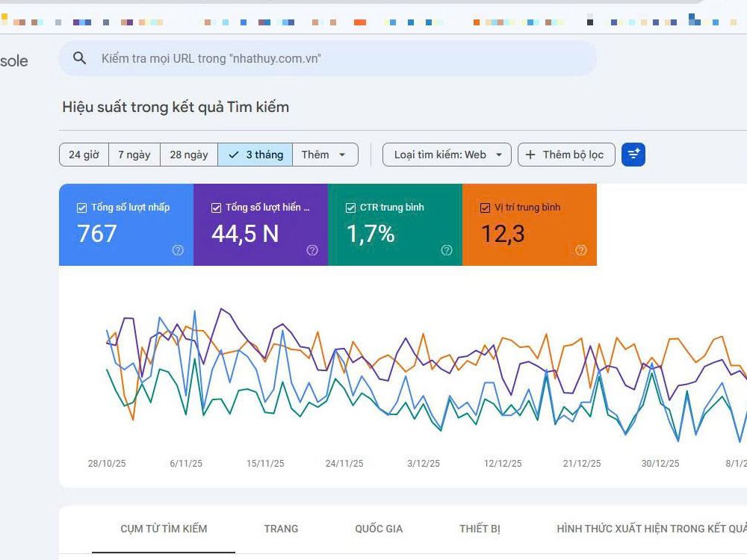Click the 767 total clicks value

(x=96, y=234)
